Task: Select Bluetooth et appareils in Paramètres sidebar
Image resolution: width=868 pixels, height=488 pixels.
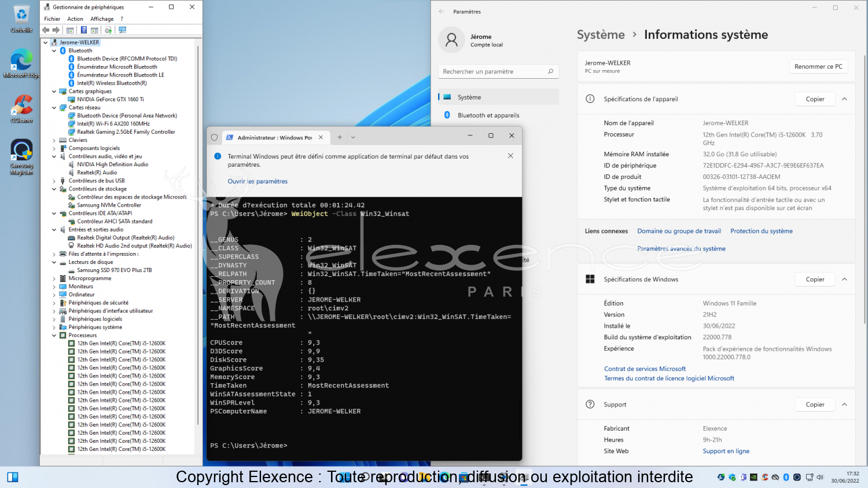Action: click(498, 115)
